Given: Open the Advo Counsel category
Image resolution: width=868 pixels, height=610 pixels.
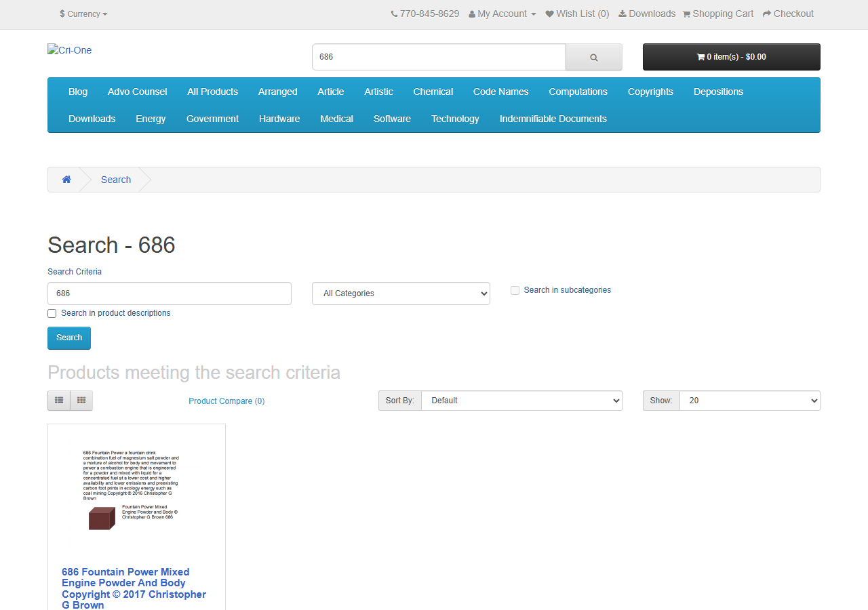Looking at the screenshot, I should tap(137, 91).
